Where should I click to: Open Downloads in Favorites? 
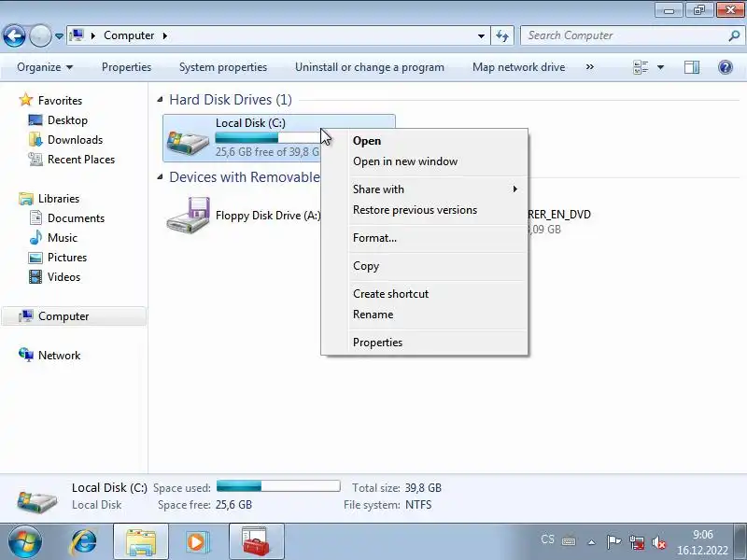[75, 139]
